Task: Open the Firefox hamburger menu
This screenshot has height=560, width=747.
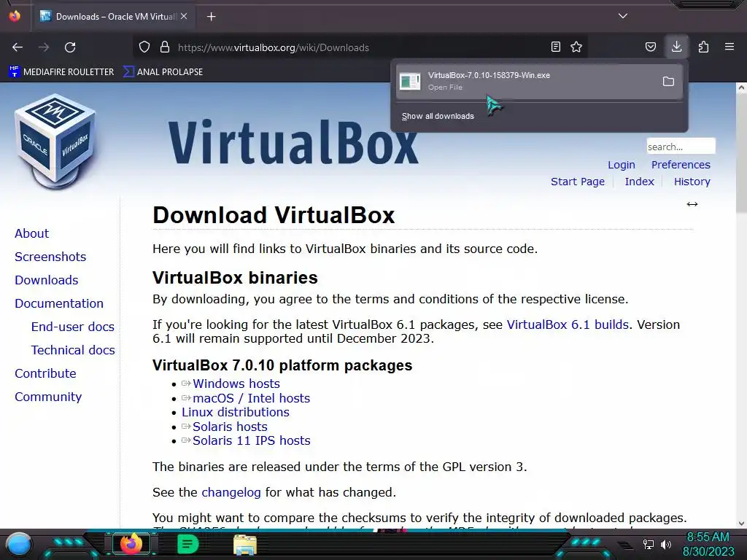Action: click(729, 47)
